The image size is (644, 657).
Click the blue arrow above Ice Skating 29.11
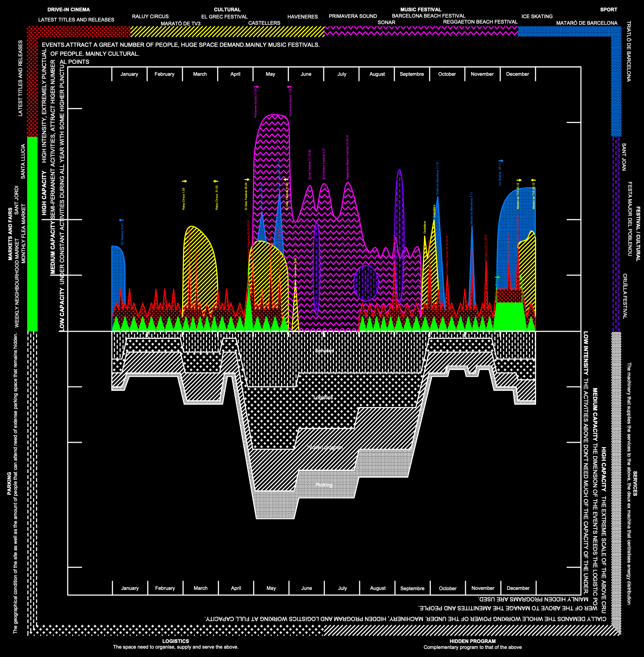tap(501, 161)
